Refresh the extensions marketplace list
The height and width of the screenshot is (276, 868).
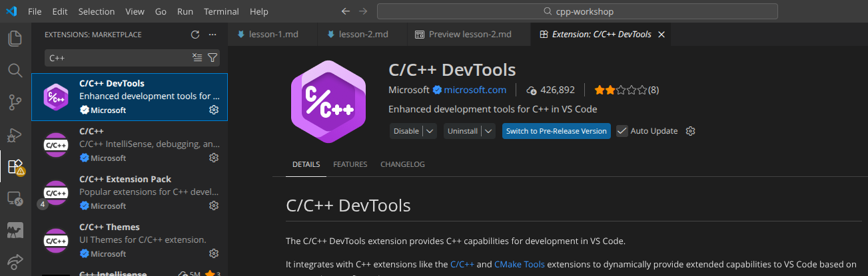tap(195, 35)
